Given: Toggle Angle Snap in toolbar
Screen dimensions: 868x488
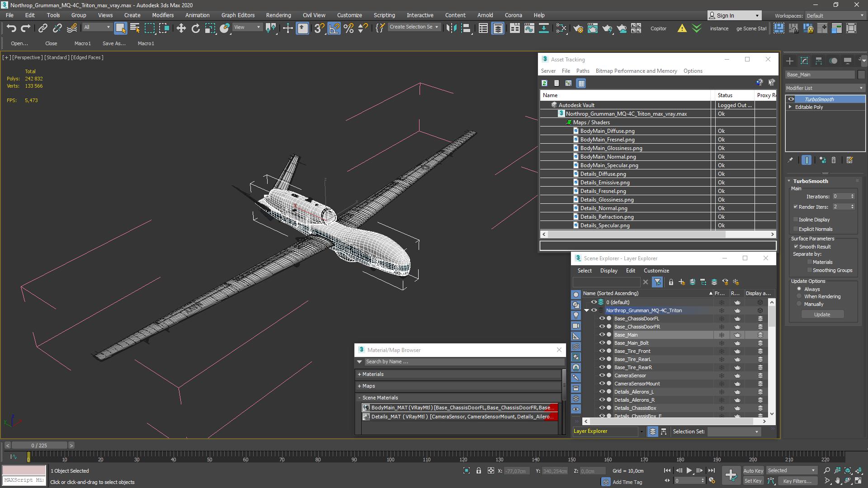Looking at the screenshot, I should pos(334,28).
